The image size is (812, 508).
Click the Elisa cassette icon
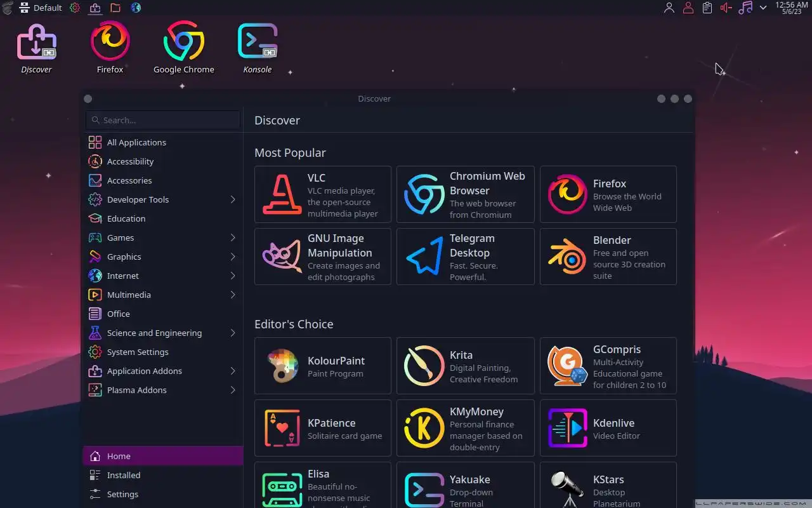pyautogui.click(x=282, y=489)
